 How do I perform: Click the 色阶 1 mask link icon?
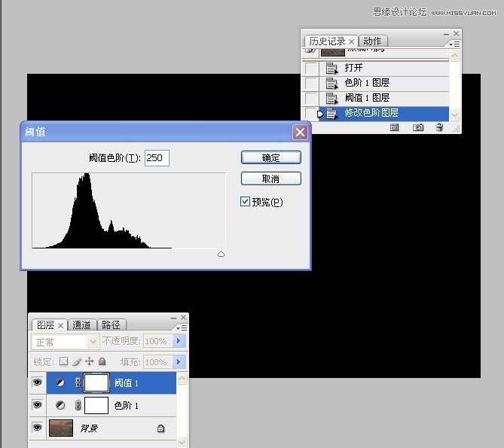(78, 405)
